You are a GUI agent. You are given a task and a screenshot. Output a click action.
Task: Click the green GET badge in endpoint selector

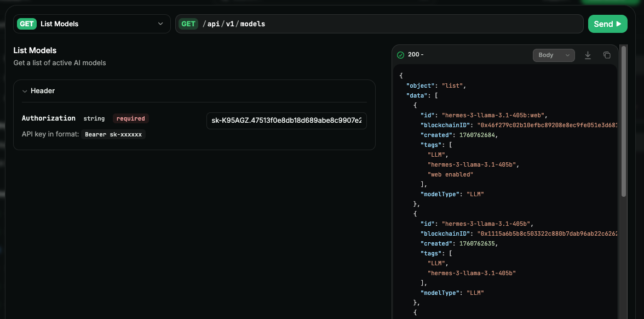[27, 24]
